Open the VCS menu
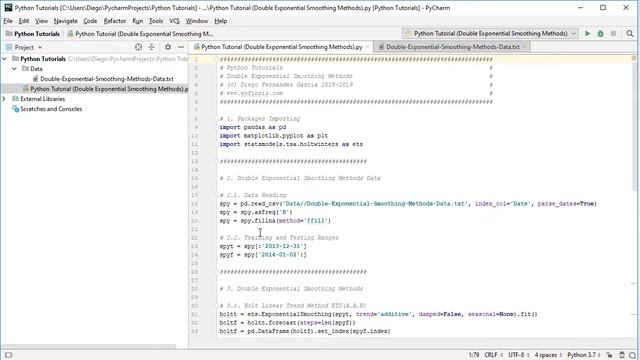640x360 pixels. (x=174, y=21)
